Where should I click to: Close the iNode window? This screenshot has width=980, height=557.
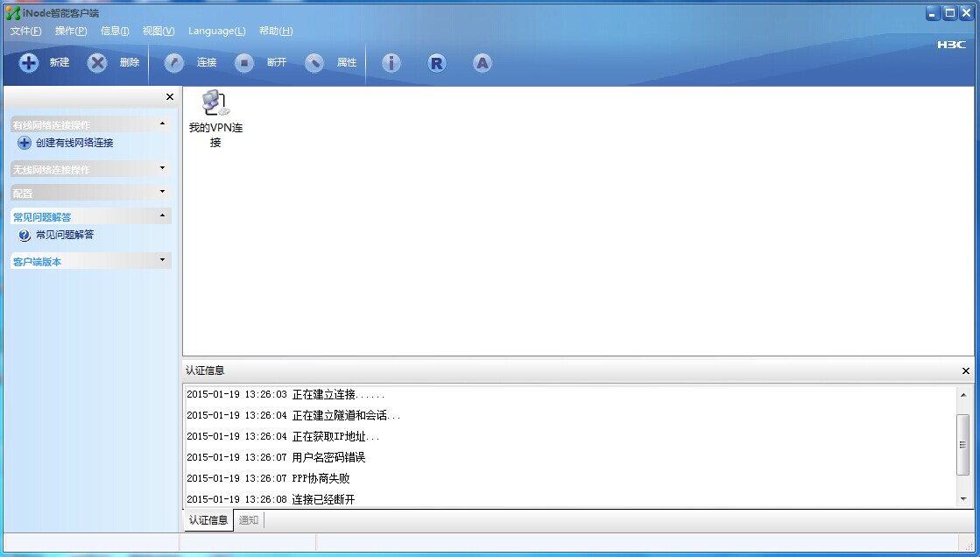966,13
